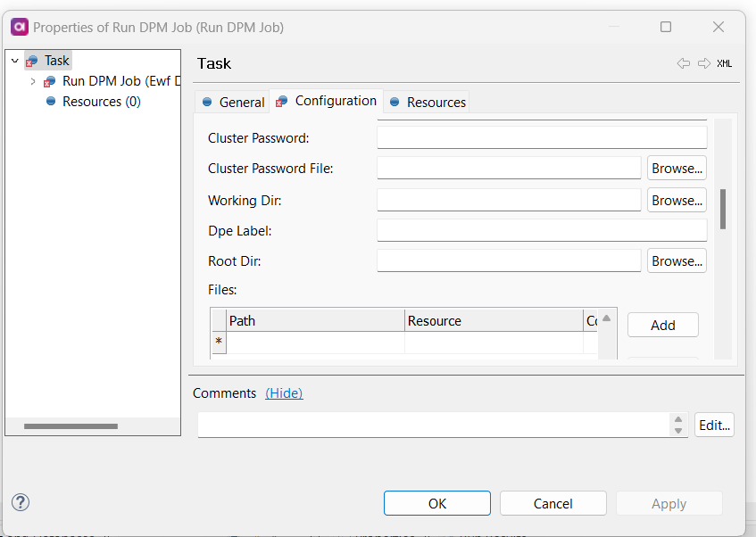Click the Resources (0) node icon
756x537 pixels.
pyautogui.click(x=51, y=102)
